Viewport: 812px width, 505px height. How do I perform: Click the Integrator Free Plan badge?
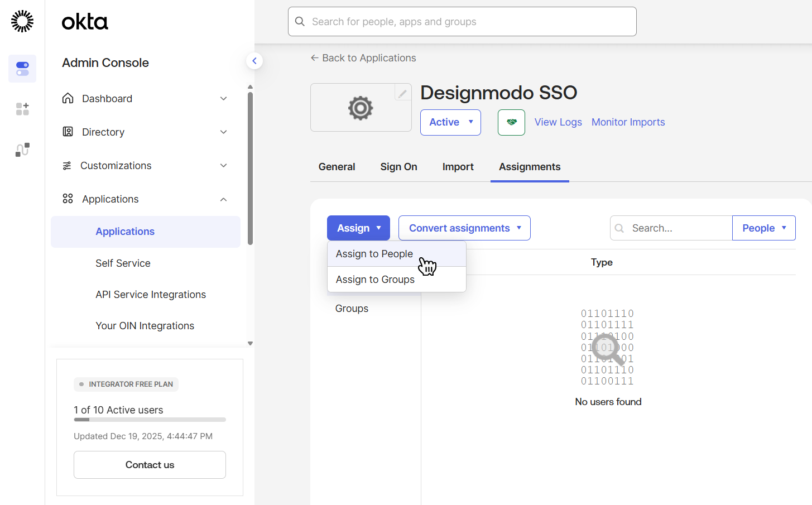(x=126, y=384)
